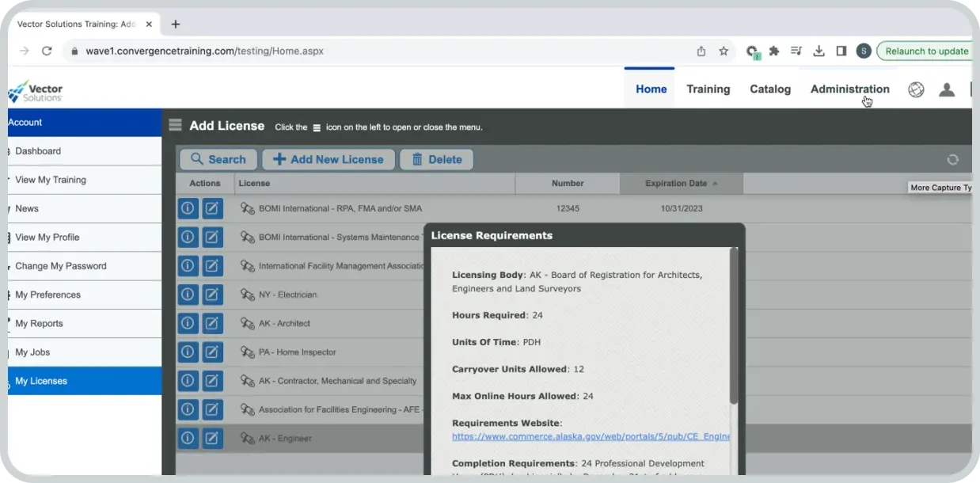Viewport: 980px width, 483px height.
Task: Open the Alaska requirements website link
Action: [591, 436]
